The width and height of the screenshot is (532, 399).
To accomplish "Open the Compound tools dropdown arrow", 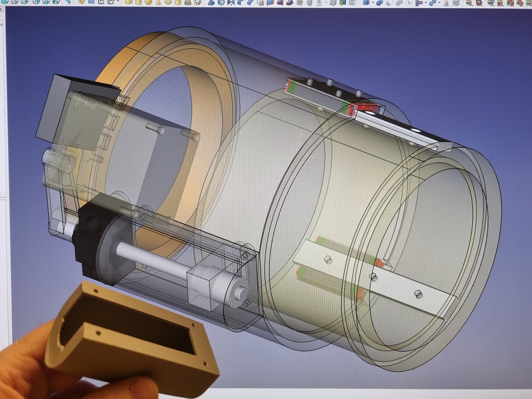I will 373,2.
